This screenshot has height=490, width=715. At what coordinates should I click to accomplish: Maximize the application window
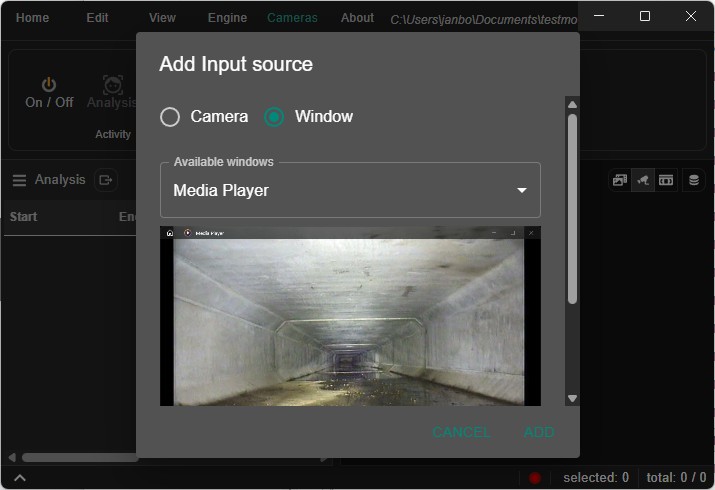pos(645,16)
